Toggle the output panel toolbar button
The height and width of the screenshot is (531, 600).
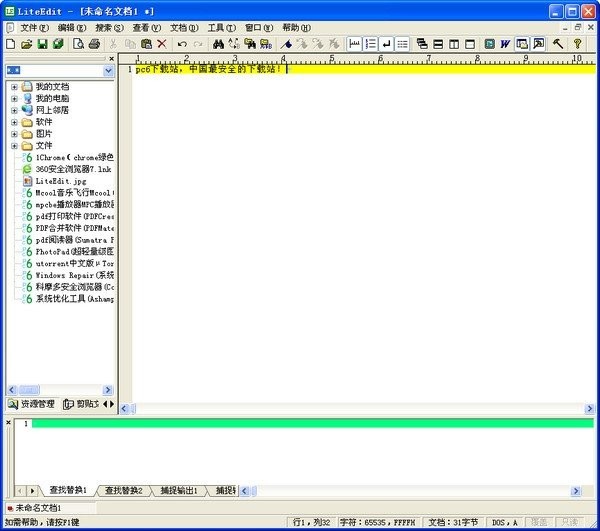[x=538, y=44]
